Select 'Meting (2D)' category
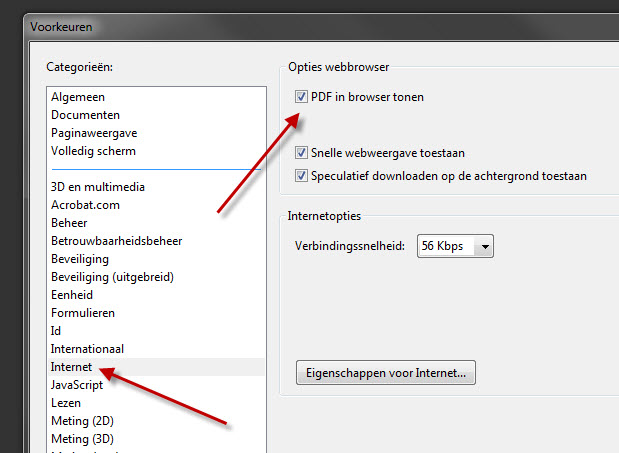The height and width of the screenshot is (453, 619). click(x=84, y=421)
